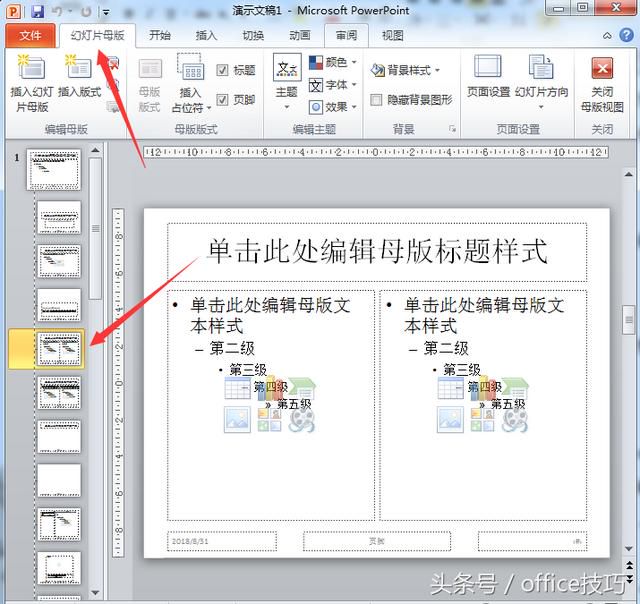
Task: Click the 母版版式 (Master Layout) button
Action: (149, 84)
